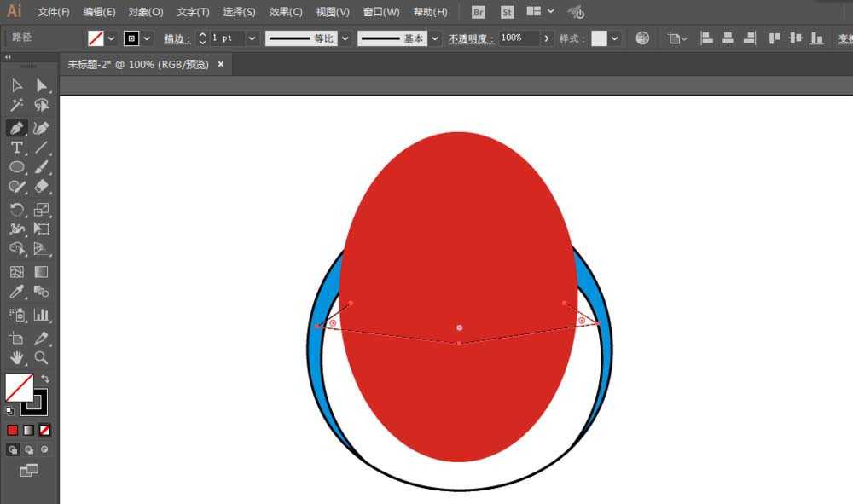Select the Hand pan tool
This screenshot has width=853, height=504.
(x=16, y=357)
